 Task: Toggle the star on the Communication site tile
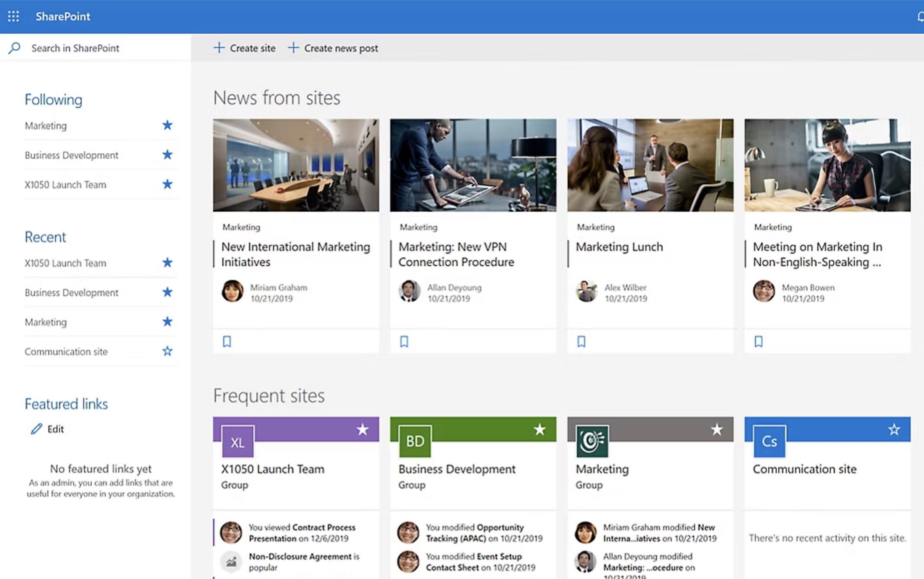coord(894,428)
